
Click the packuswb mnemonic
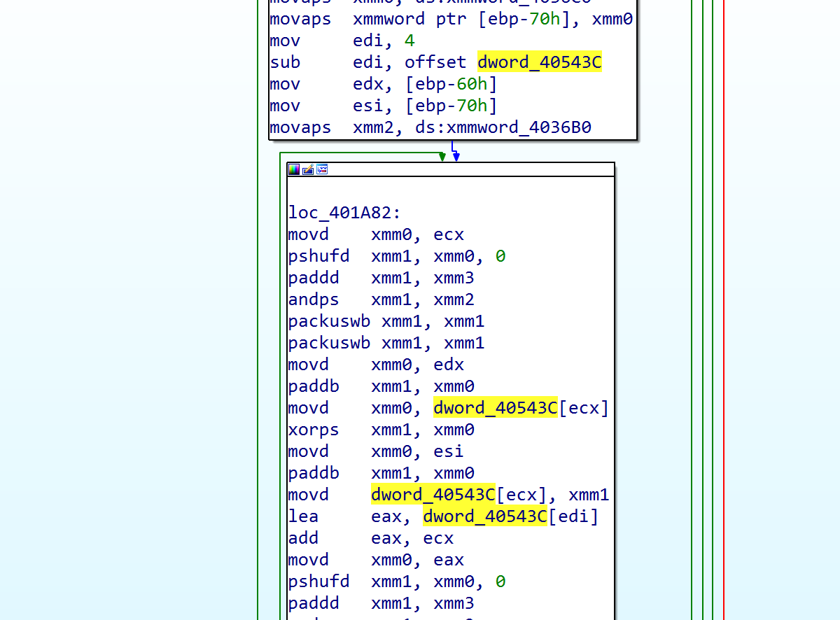pyautogui.click(x=329, y=320)
